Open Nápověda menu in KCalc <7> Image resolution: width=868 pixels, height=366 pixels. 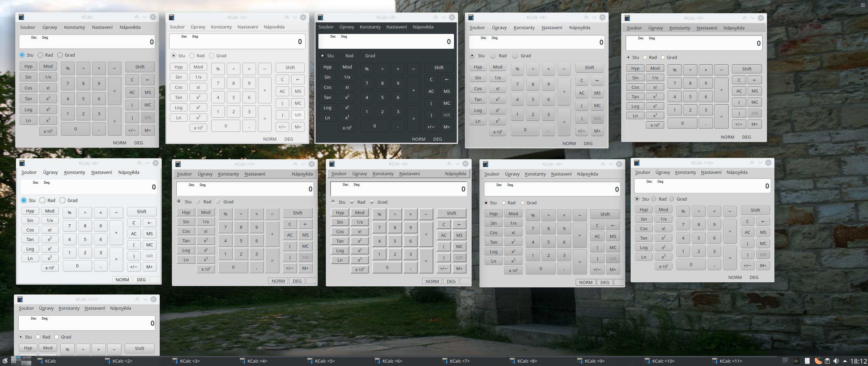coord(302,174)
